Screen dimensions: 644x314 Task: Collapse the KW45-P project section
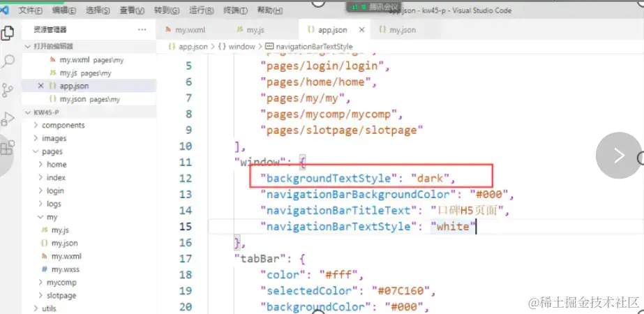click(89, 112)
